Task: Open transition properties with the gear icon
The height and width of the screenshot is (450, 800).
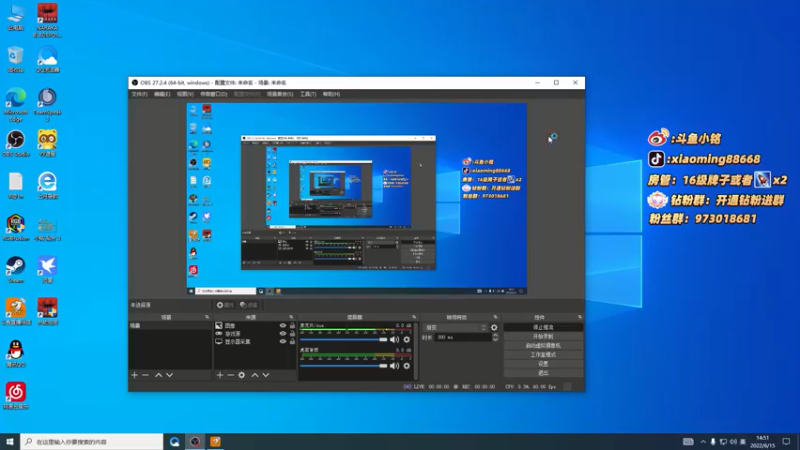Action: (494, 328)
